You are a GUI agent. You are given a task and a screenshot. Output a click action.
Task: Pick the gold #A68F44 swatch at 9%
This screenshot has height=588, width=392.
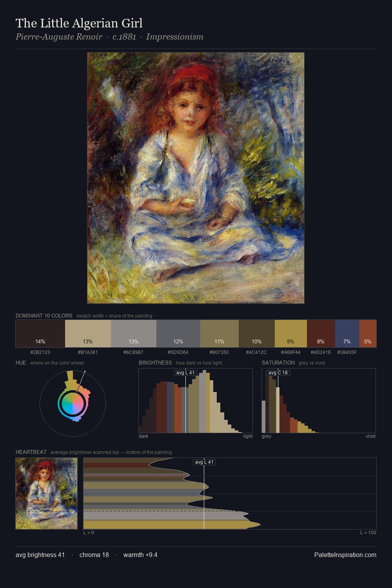pos(291,334)
